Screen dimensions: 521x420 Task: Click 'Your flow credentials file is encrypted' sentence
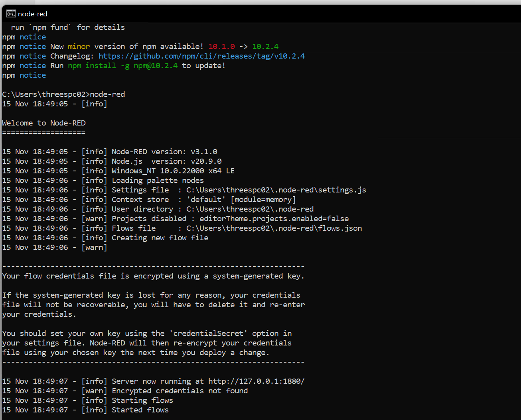153,276
